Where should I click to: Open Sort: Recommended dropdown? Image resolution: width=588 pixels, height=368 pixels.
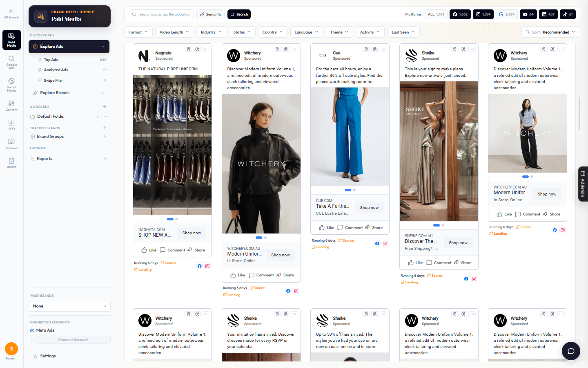(551, 32)
